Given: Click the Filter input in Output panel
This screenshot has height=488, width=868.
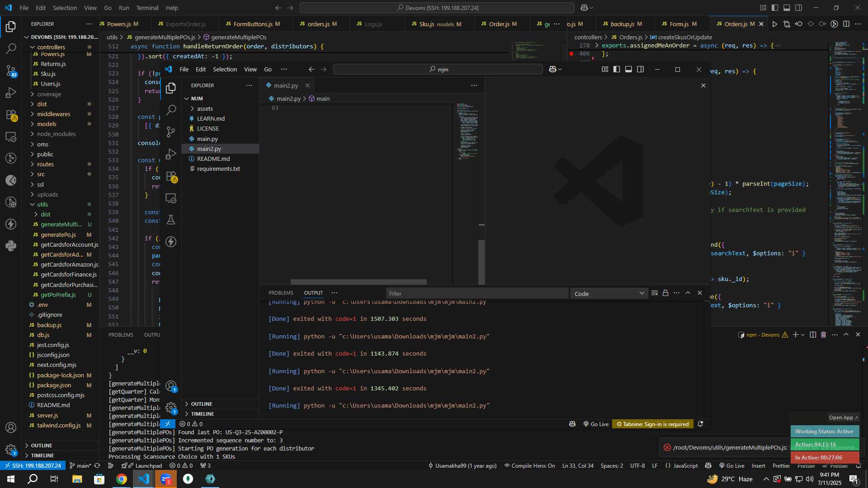Looking at the screenshot, I should click(477, 294).
